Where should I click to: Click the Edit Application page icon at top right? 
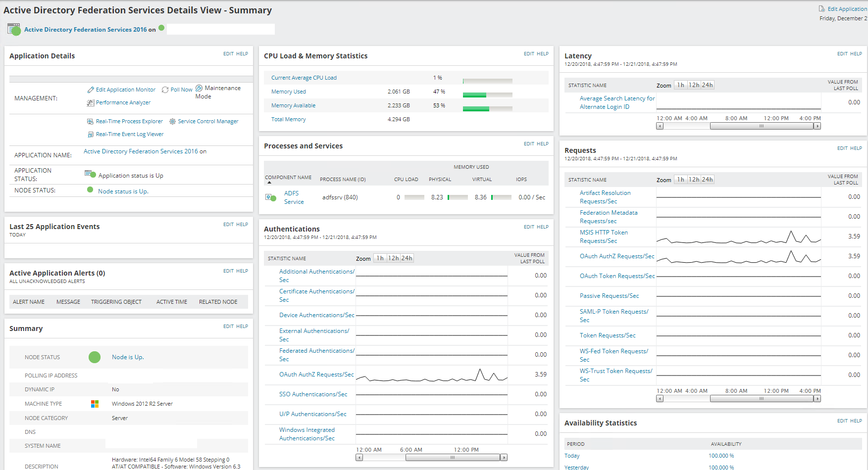coord(822,9)
